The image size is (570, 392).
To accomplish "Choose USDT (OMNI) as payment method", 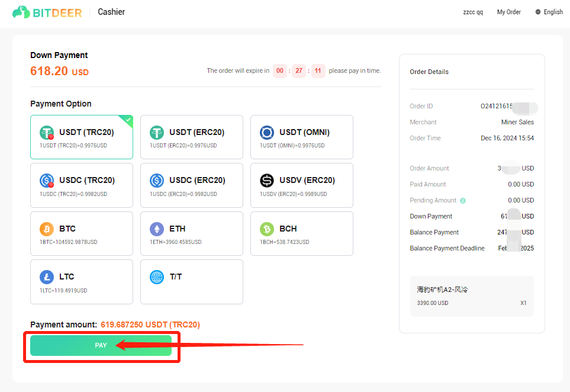I will (302, 137).
